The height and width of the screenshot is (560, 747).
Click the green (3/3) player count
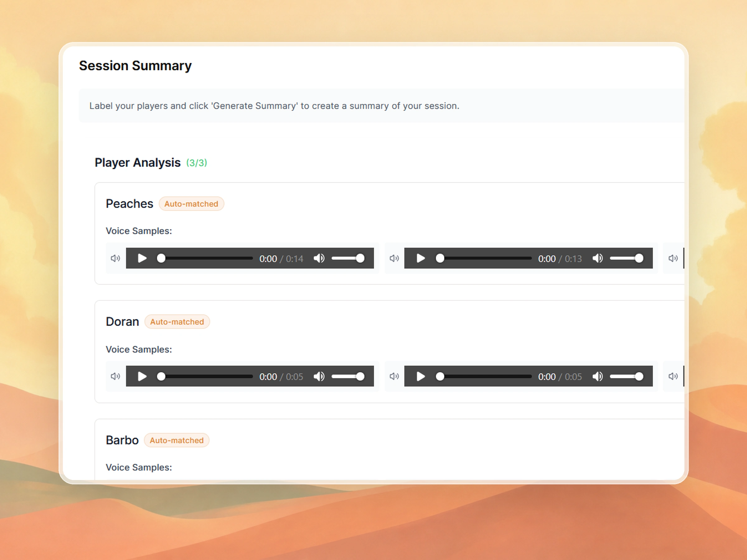(196, 163)
